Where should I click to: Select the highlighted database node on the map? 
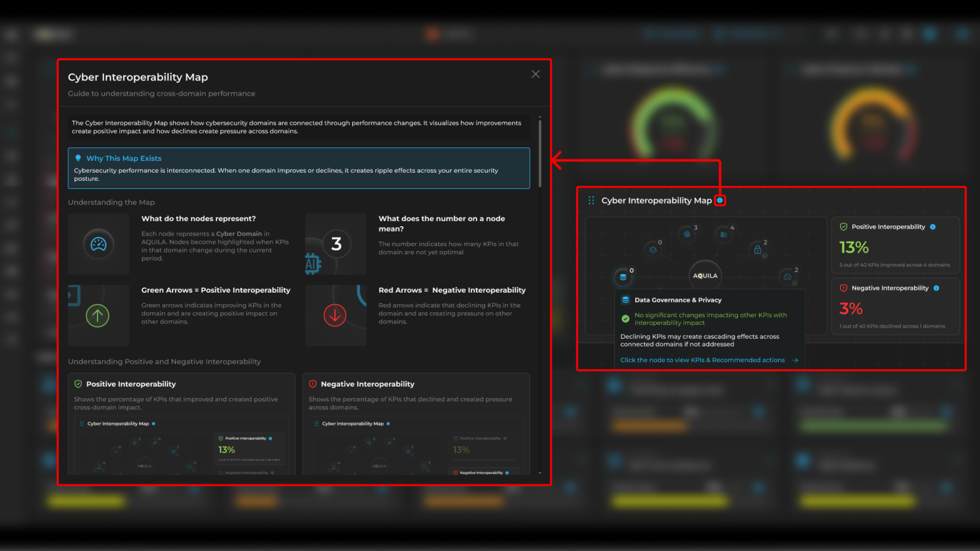coord(623,277)
